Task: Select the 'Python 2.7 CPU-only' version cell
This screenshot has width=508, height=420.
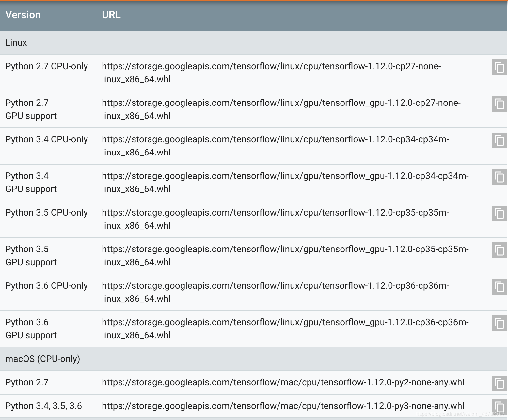Action: pyautogui.click(x=46, y=66)
